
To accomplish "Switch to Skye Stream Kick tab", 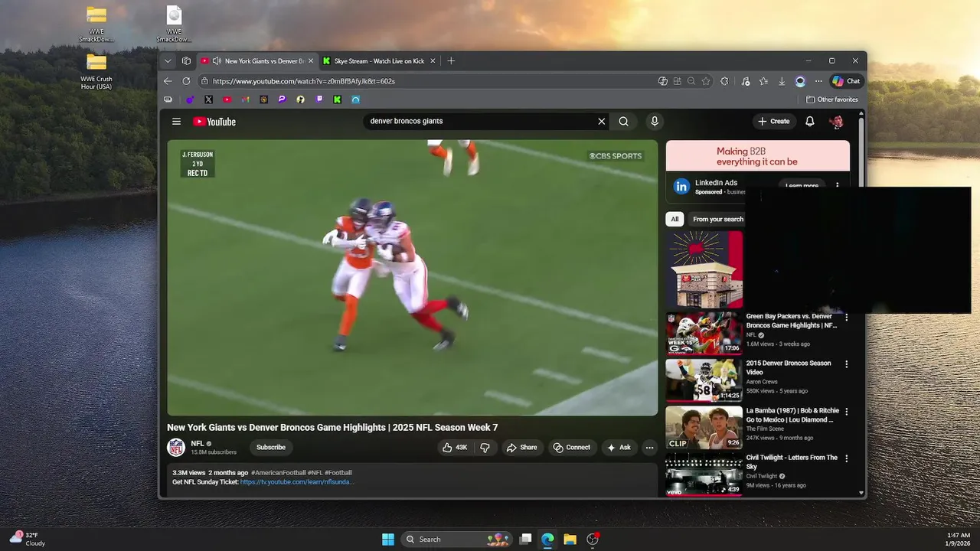I will pos(379,61).
